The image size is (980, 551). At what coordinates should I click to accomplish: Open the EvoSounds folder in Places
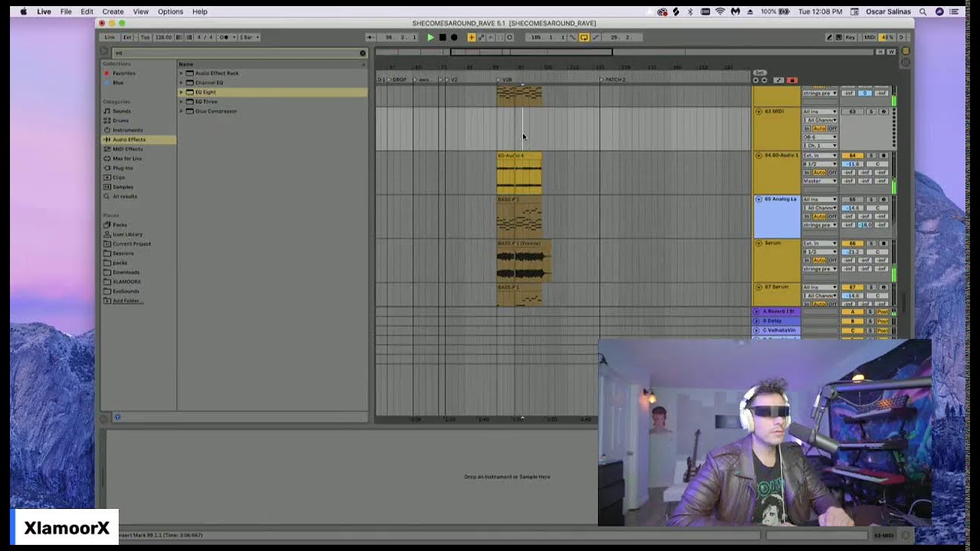(126, 292)
